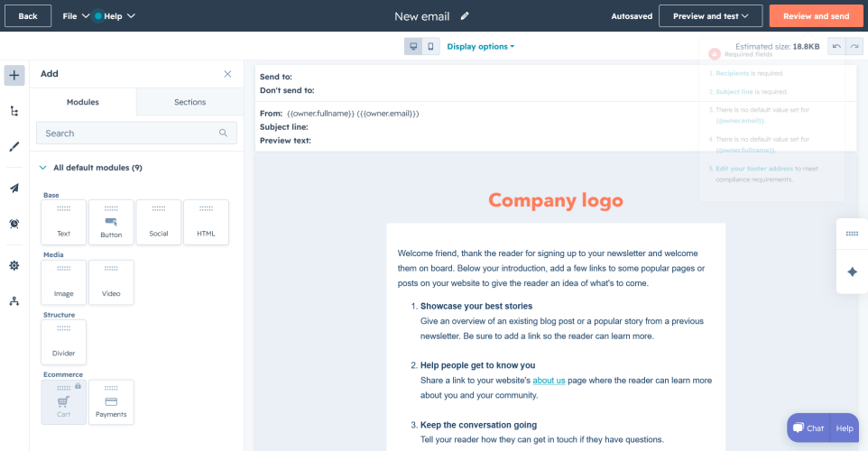Edit email name with pencil icon
The image size is (868, 451).
point(465,16)
